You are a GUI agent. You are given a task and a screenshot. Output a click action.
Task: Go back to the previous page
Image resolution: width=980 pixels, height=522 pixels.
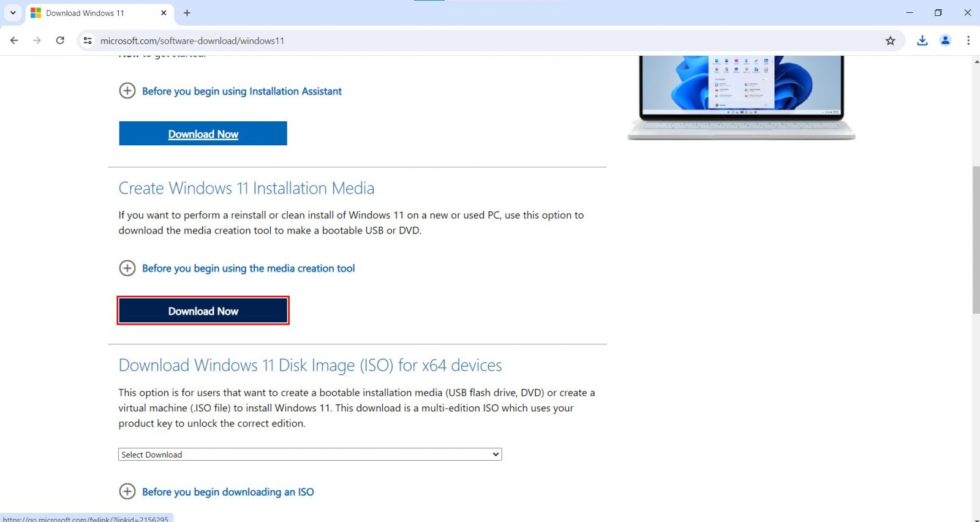pyautogui.click(x=14, y=40)
